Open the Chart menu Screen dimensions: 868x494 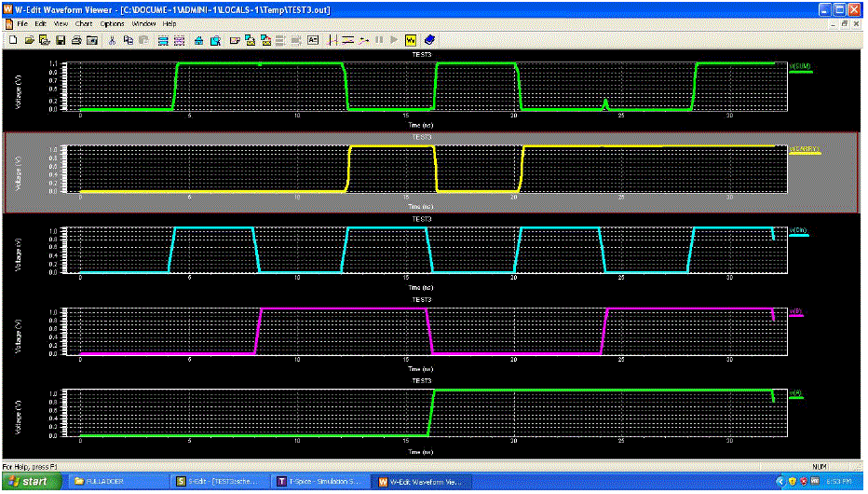click(x=84, y=22)
